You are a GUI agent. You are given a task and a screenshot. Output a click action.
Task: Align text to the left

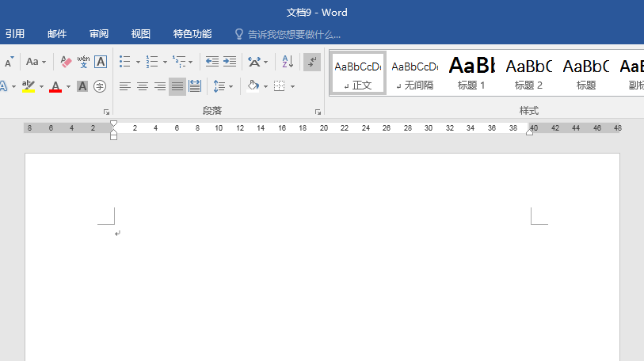click(125, 86)
